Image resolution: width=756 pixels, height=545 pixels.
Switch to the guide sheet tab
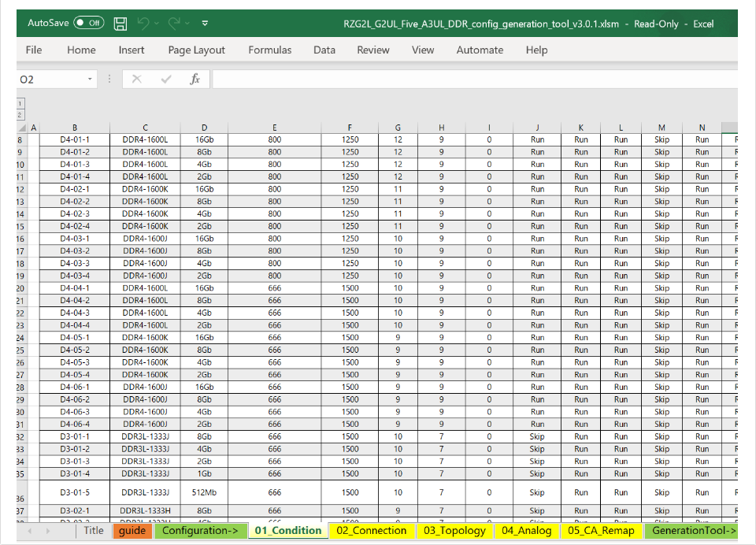tap(132, 531)
